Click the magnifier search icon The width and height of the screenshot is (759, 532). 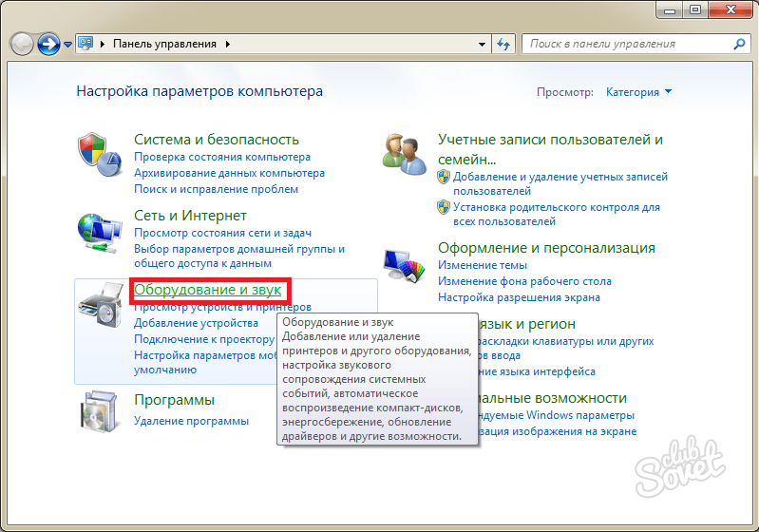coord(739,44)
